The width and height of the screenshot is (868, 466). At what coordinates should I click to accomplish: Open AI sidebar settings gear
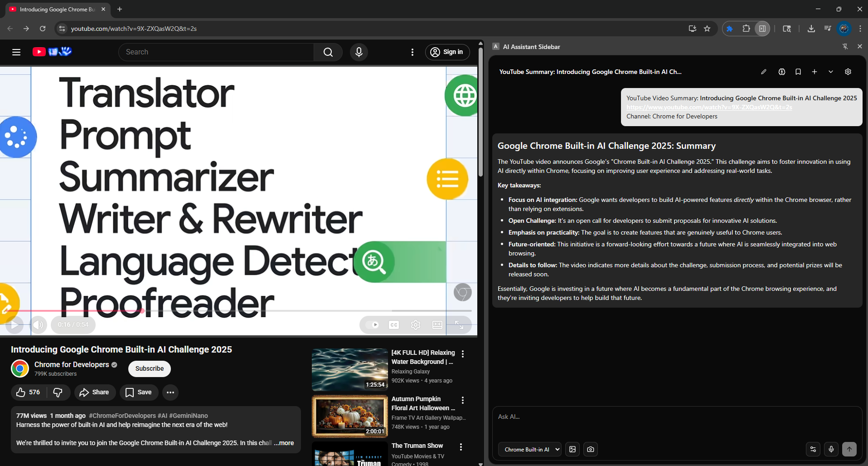pos(848,72)
